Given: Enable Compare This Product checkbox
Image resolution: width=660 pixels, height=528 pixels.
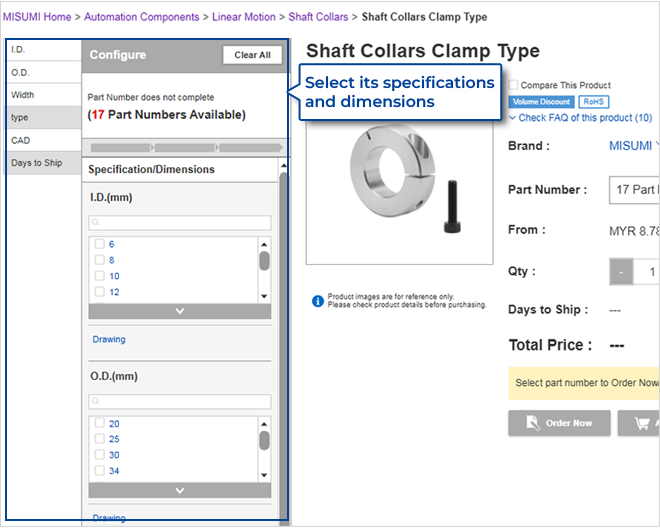Looking at the screenshot, I should tap(514, 86).
